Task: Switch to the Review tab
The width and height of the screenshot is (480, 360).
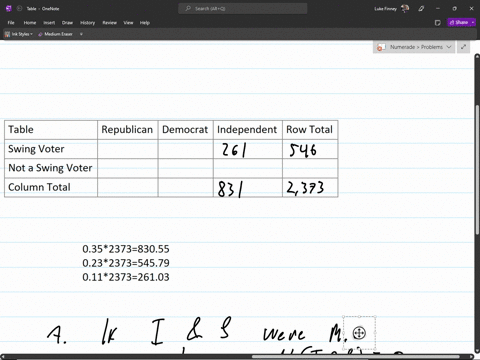Action: 109,23
